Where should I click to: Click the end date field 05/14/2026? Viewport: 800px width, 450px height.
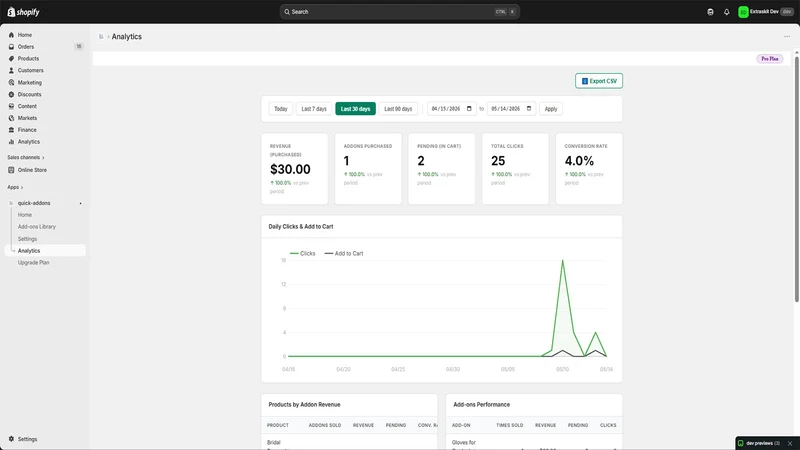[x=511, y=109]
